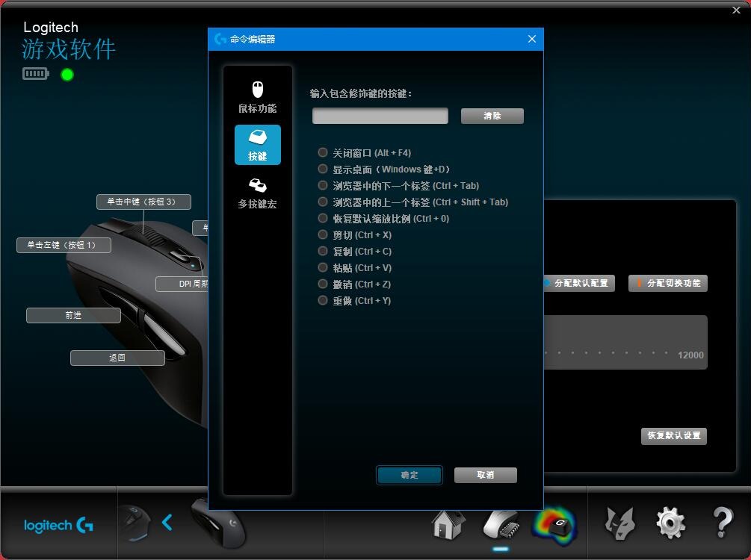Click the keystroke input field
The image size is (751, 560).
click(380, 116)
